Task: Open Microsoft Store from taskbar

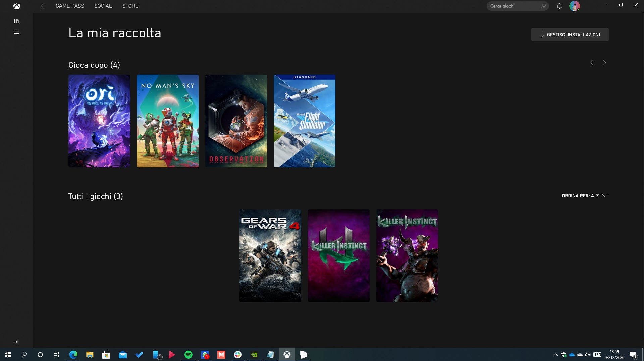Action: pos(106,355)
